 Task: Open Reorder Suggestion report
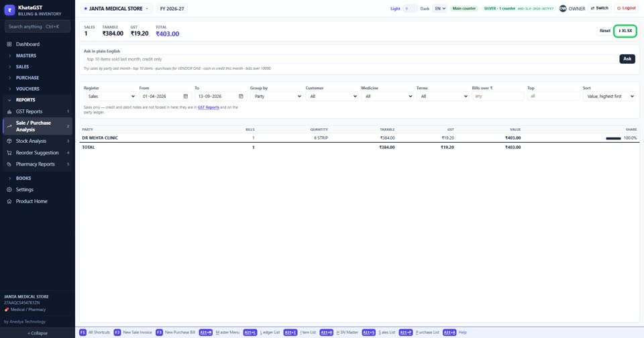38,152
